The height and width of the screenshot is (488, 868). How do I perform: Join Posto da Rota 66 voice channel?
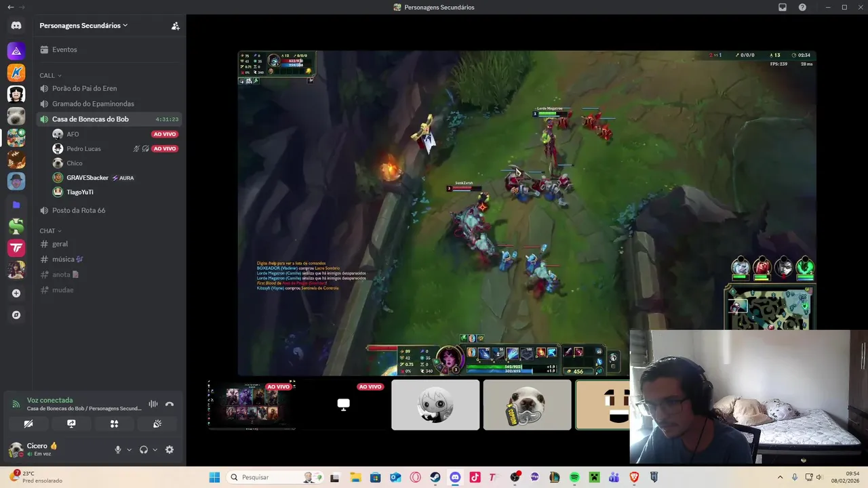click(109, 210)
